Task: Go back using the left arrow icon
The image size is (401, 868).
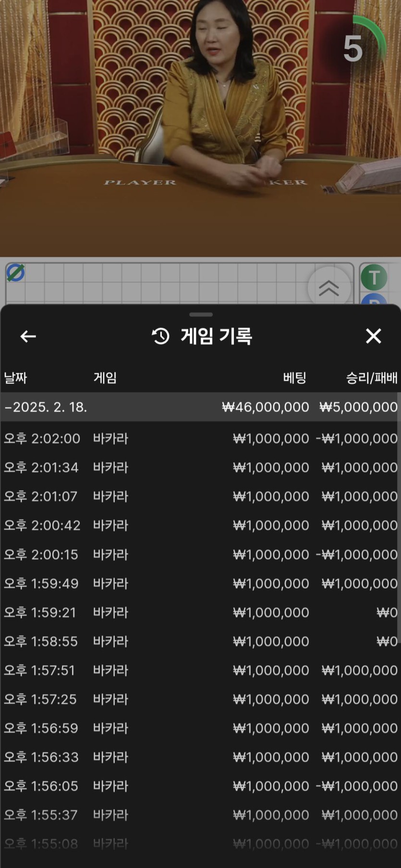Action: (x=28, y=336)
